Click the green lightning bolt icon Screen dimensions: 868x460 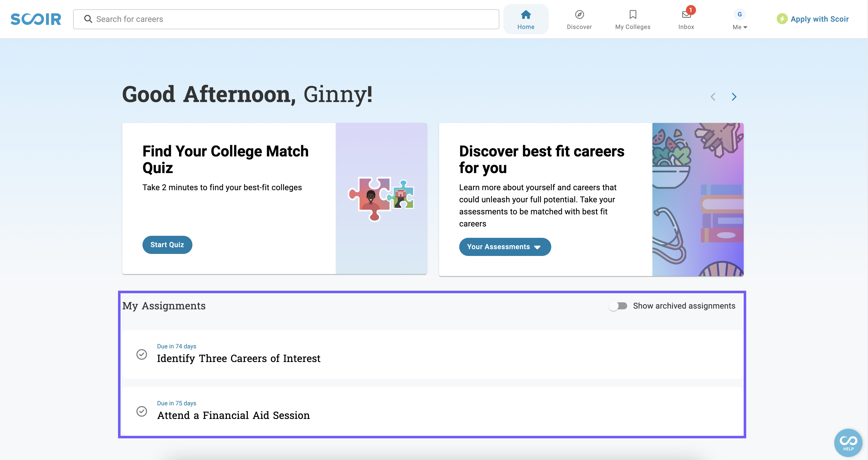tap(782, 19)
